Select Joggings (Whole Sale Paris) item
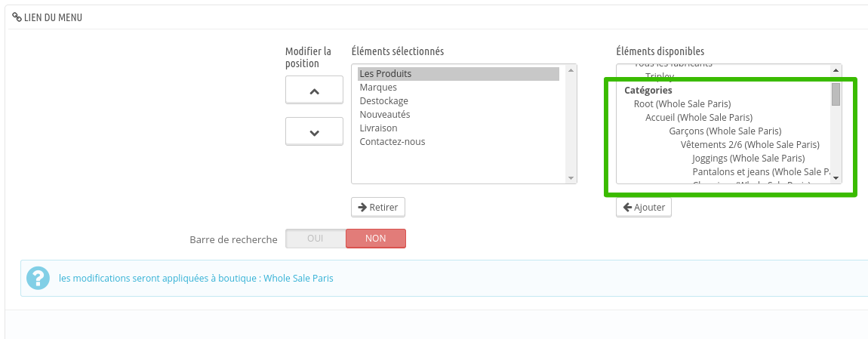The image size is (868, 339). coord(749,159)
